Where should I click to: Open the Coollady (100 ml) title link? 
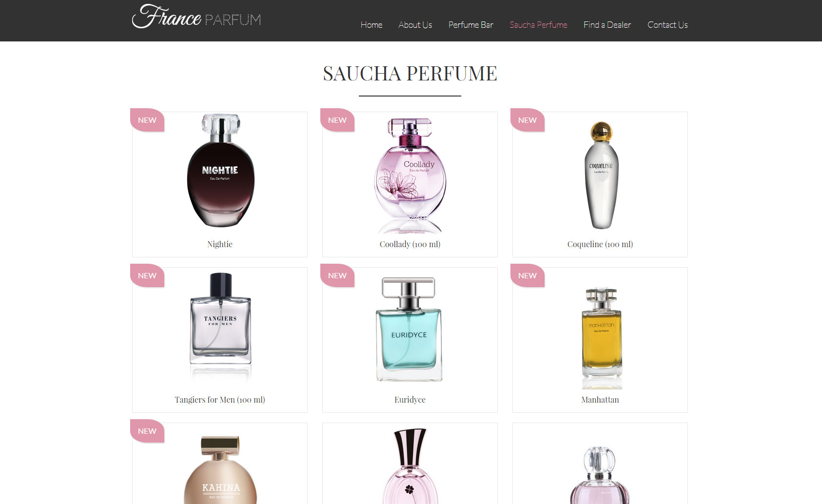click(410, 244)
